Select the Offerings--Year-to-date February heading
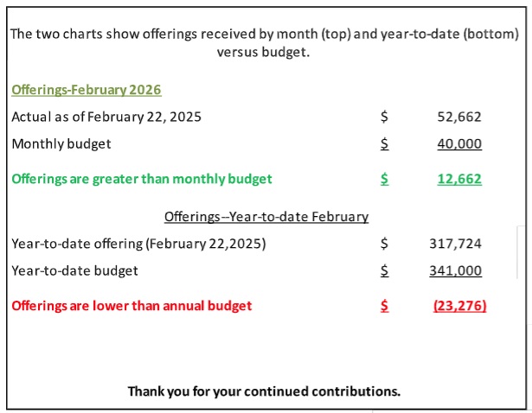 point(266,217)
